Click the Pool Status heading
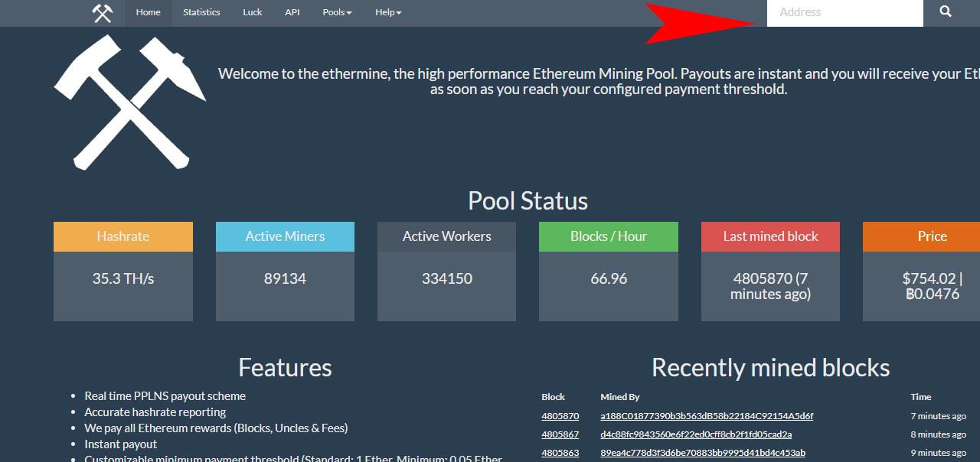Screen dimensions: 980x462 pyautogui.click(x=528, y=200)
